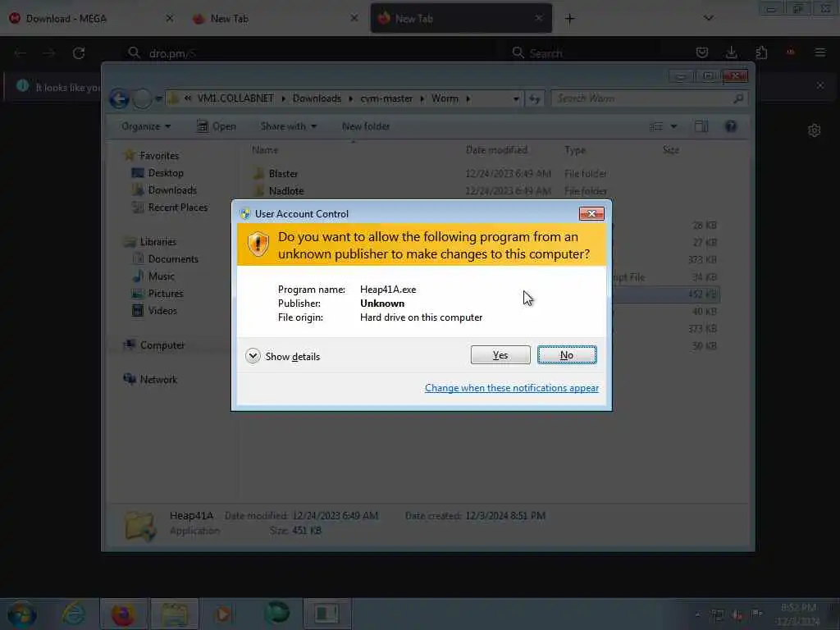Viewport: 840px width, 630px height.
Task: Open Videos library
Action: coord(162,310)
